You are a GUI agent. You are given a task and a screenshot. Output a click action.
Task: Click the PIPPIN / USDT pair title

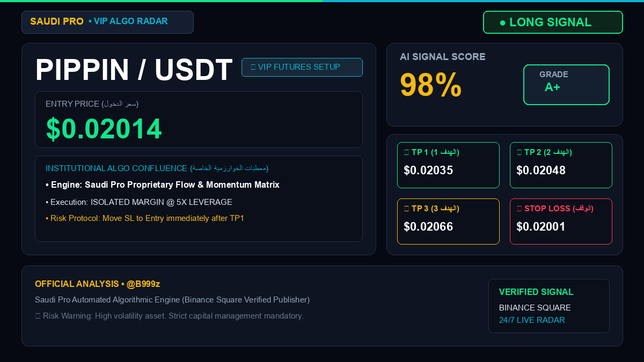click(134, 70)
